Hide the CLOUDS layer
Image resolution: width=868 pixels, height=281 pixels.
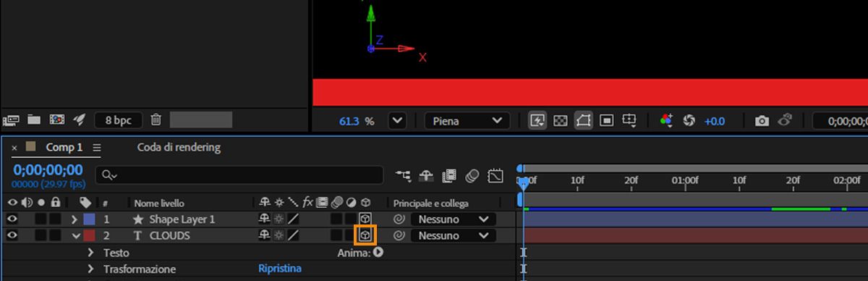(13, 235)
